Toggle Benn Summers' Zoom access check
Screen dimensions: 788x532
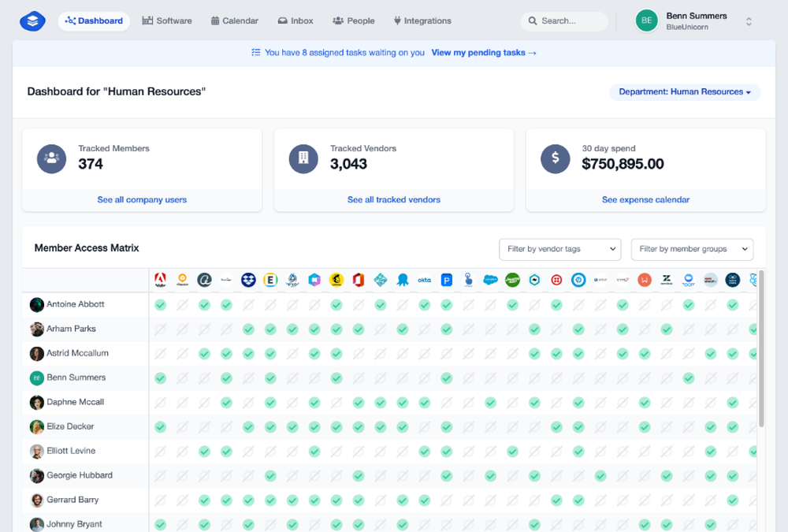click(689, 378)
